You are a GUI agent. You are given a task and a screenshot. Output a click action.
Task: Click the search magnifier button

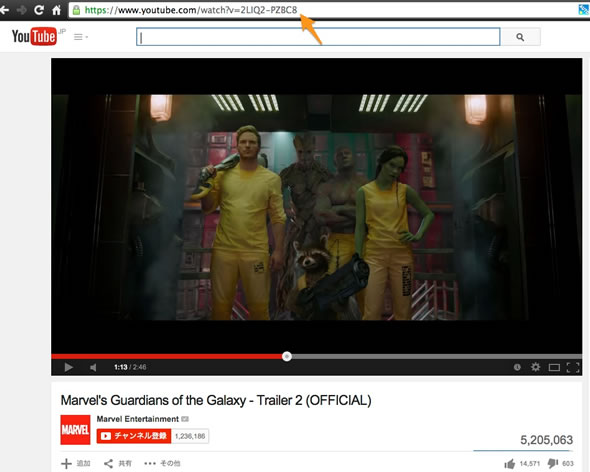pyautogui.click(x=520, y=37)
